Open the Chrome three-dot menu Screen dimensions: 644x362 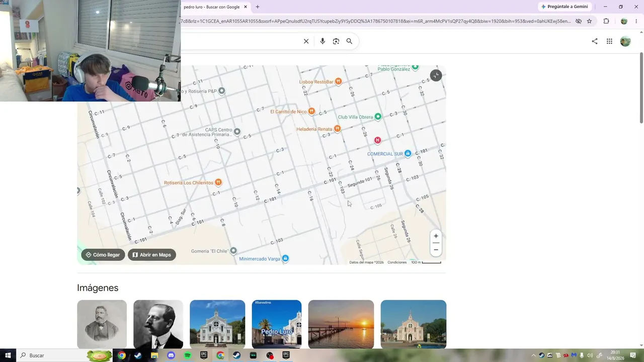point(637,21)
